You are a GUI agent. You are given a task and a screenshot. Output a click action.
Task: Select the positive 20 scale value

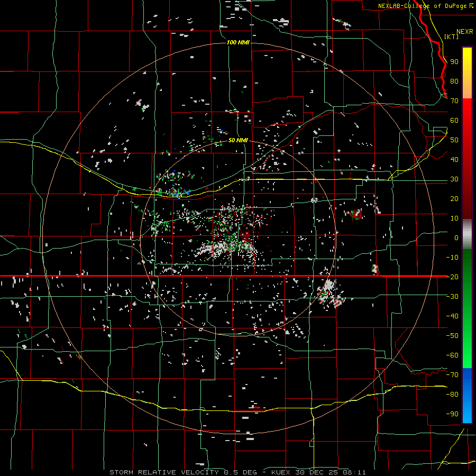(454, 198)
